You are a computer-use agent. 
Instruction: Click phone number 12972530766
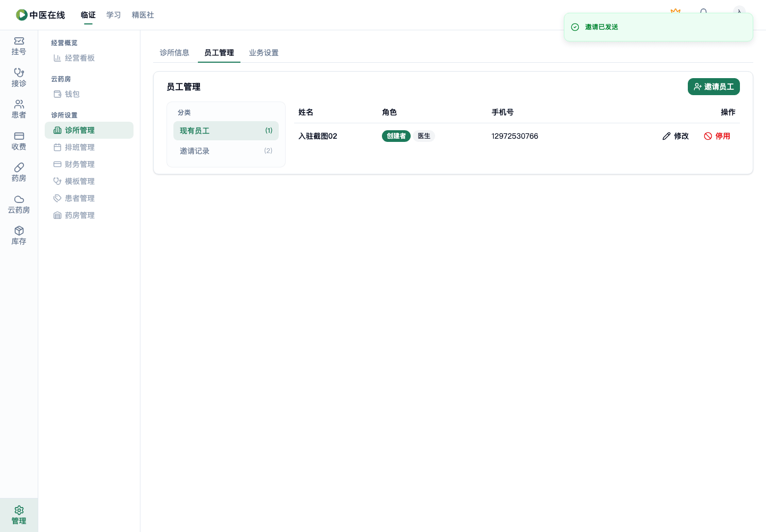(x=515, y=136)
